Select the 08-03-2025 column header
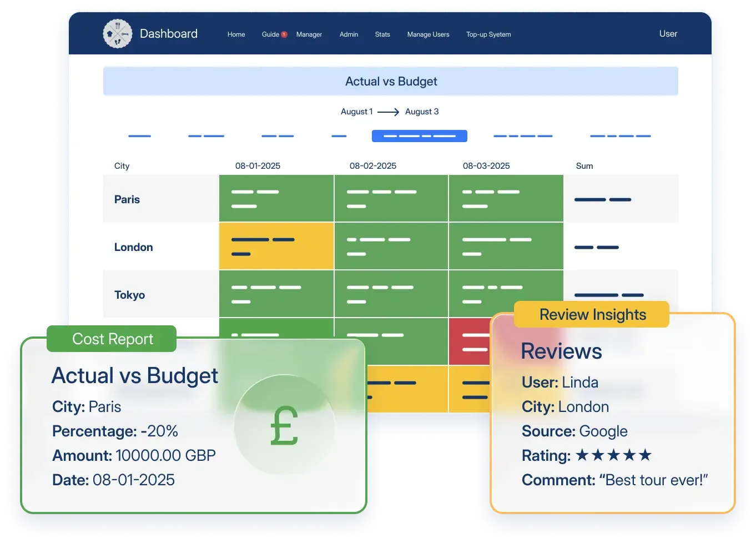The height and width of the screenshot is (543, 756). pyautogui.click(x=486, y=166)
